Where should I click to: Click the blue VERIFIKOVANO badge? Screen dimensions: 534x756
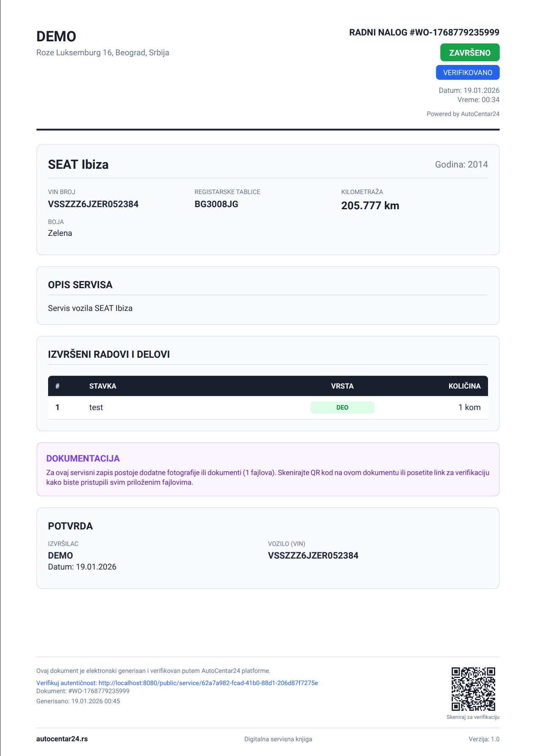pyautogui.click(x=467, y=73)
